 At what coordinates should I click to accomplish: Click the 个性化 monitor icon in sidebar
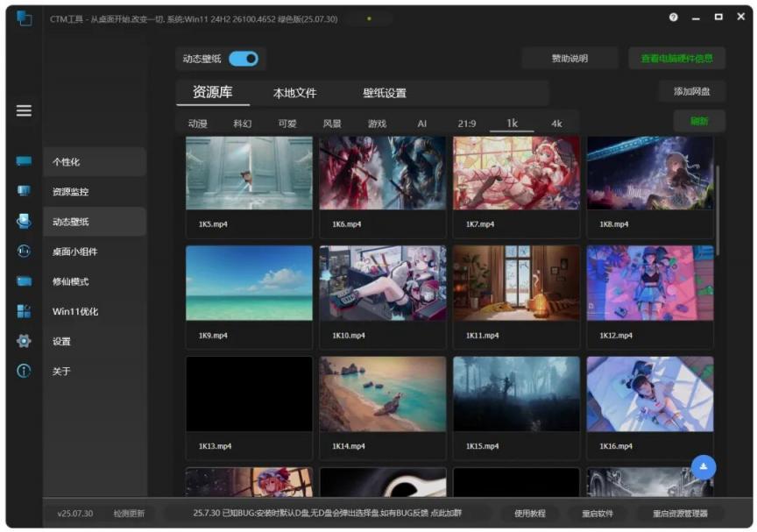[x=24, y=162]
